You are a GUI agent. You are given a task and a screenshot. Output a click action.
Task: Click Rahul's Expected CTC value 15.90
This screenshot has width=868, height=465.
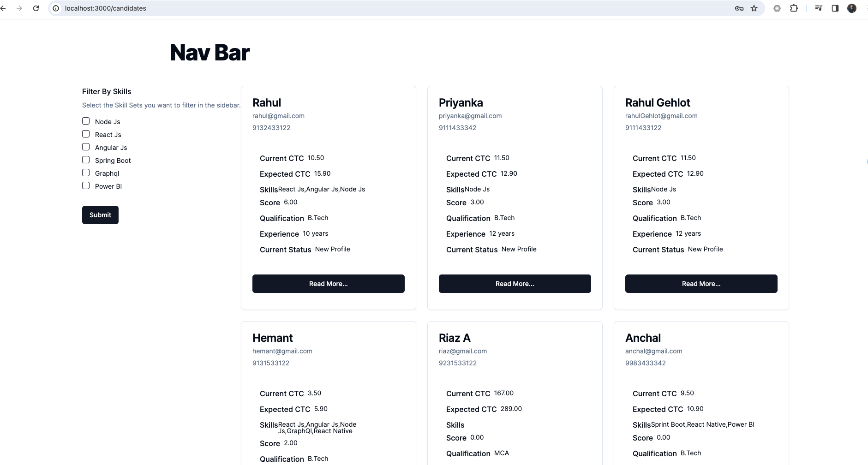(322, 173)
